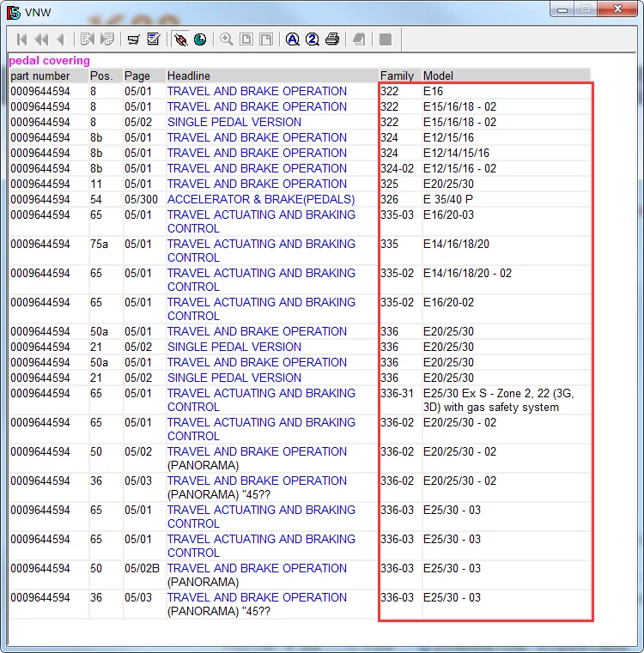Click the blue circled A icon
Screen dimensions: 644x653
tap(292, 39)
